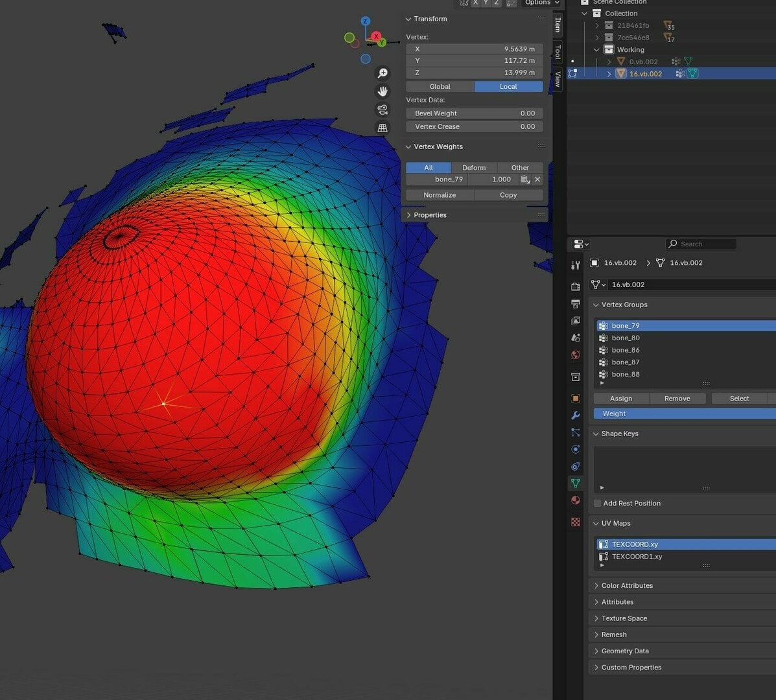Open the Object Constraints tab icon
The image size is (776, 700).
[576, 466]
